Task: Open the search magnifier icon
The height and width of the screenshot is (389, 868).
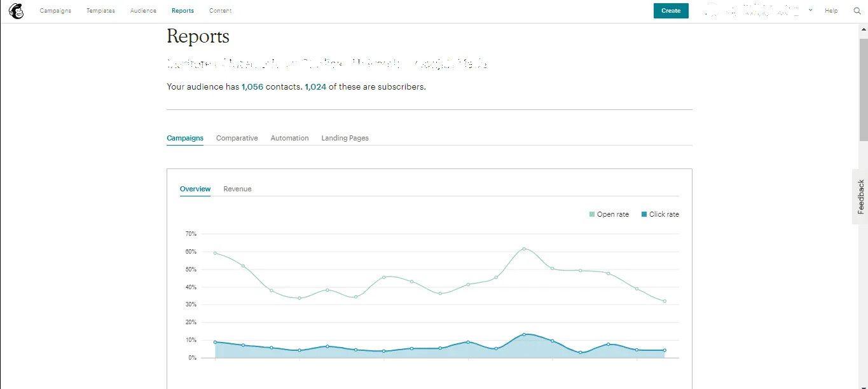Action: (856, 11)
